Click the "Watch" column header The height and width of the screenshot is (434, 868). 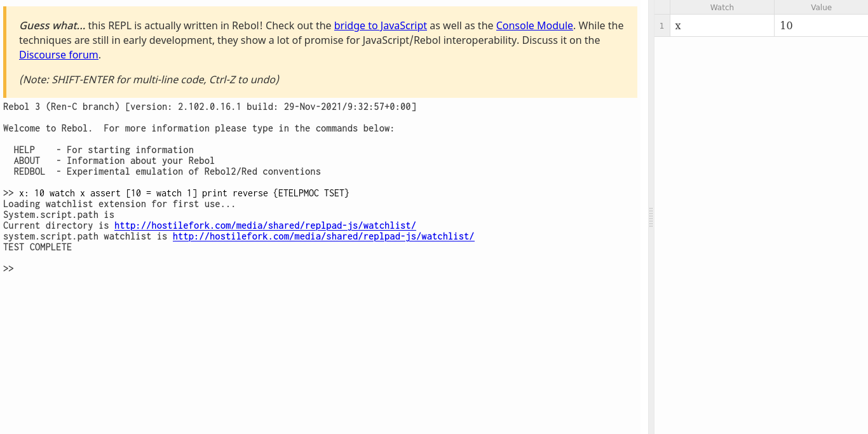click(x=721, y=8)
